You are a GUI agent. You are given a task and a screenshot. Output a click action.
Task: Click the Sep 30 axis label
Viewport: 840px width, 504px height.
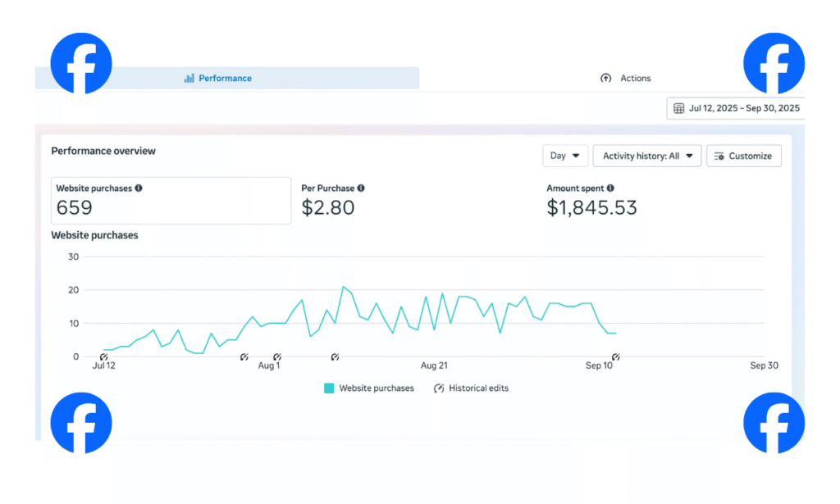[764, 366]
